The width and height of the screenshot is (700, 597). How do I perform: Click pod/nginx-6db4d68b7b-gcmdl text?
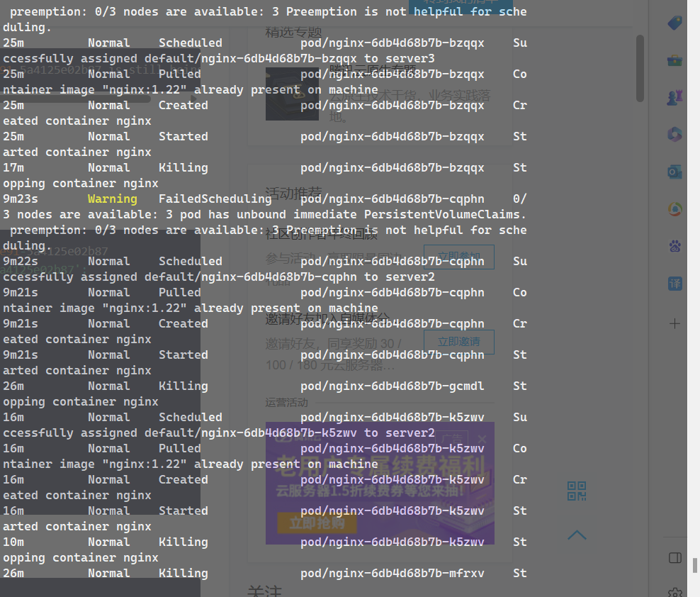392,386
